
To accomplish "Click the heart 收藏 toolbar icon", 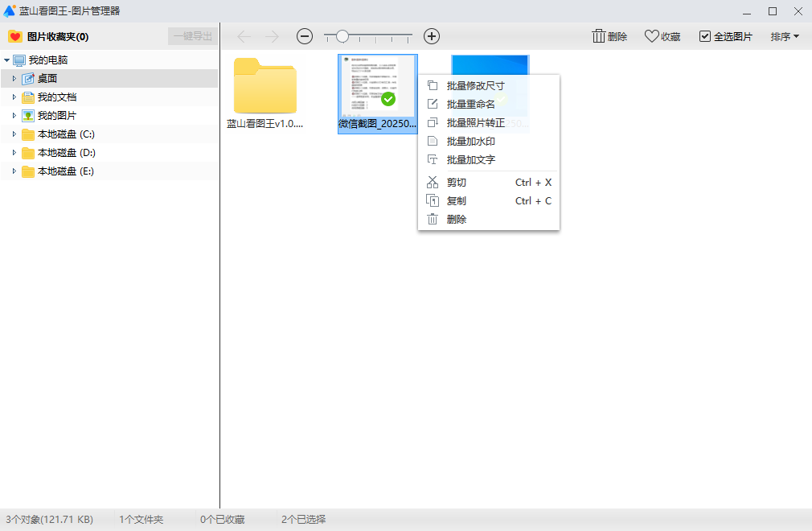I will (651, 36).
